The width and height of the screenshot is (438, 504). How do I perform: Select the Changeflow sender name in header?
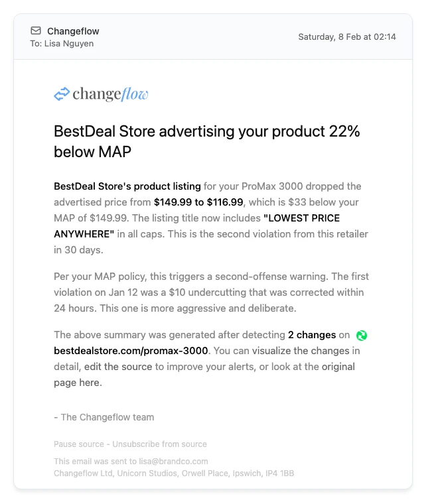(x=73, y=31)
